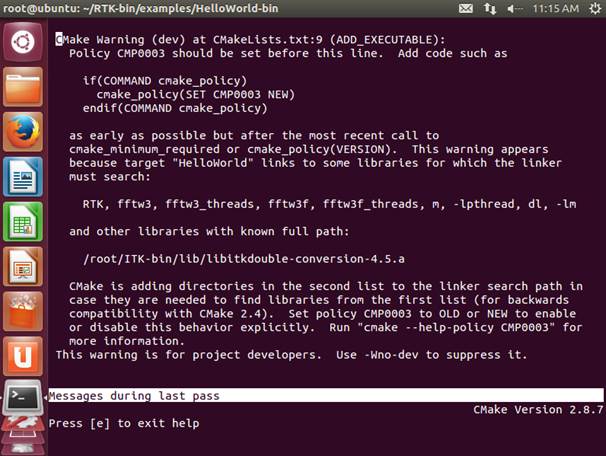The height and width of the screenshot is (456, 606).
Task: Open the Ubuntu Dash home launcher
Action: [x=23, y=42]
